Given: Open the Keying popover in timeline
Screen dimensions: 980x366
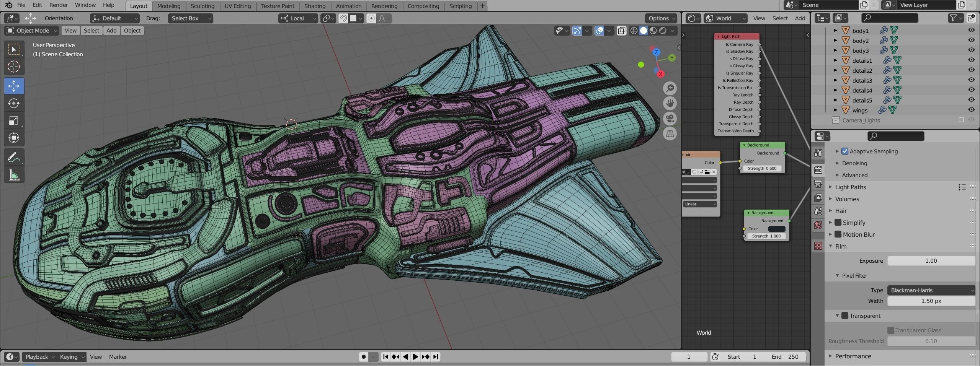Looking at the screenshot, I should (x=72, y=357).
